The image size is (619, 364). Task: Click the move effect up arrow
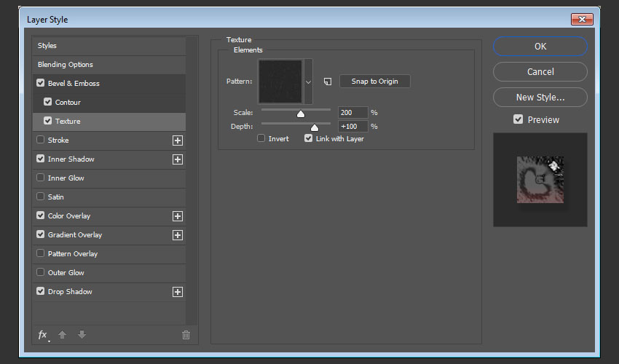pyautogui.click(x=63, y=335)
